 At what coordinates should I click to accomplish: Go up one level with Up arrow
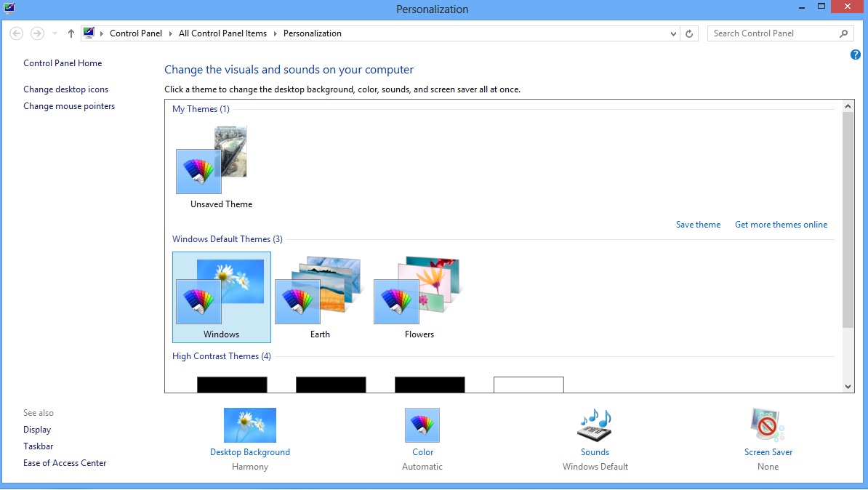tap(71, 33)
